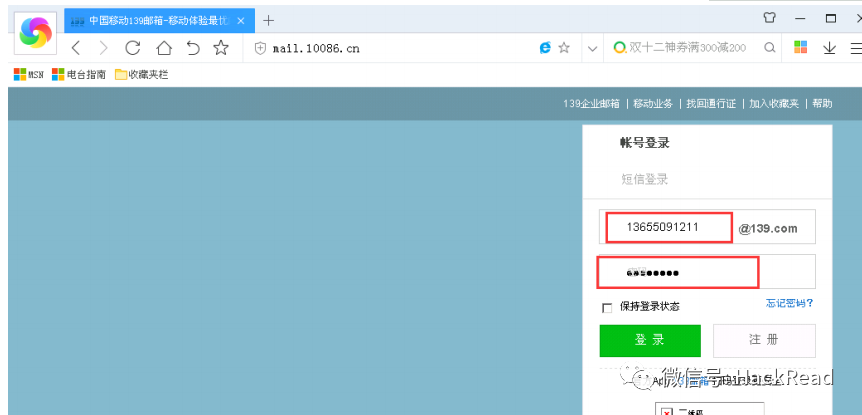Open a new tab with plus button
Screen dimensions: 862x415
tap(268, 21)
